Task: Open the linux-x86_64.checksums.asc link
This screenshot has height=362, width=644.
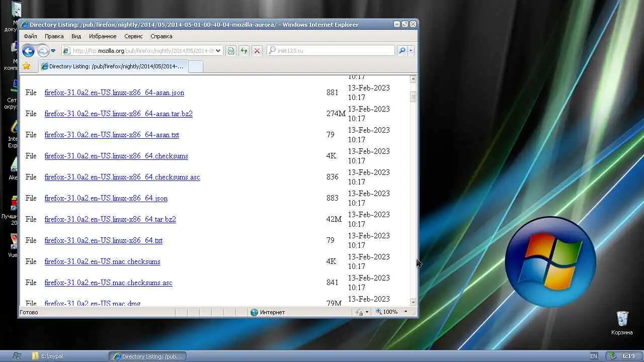Action: pos(122,177)
